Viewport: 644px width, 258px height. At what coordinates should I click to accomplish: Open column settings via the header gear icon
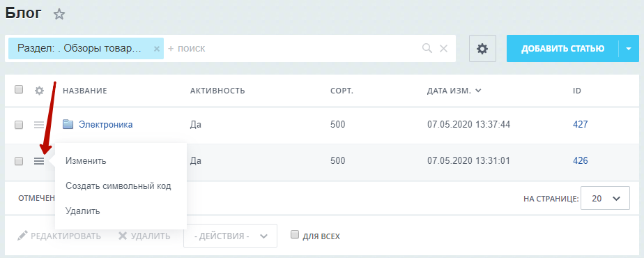click(40, 91)
